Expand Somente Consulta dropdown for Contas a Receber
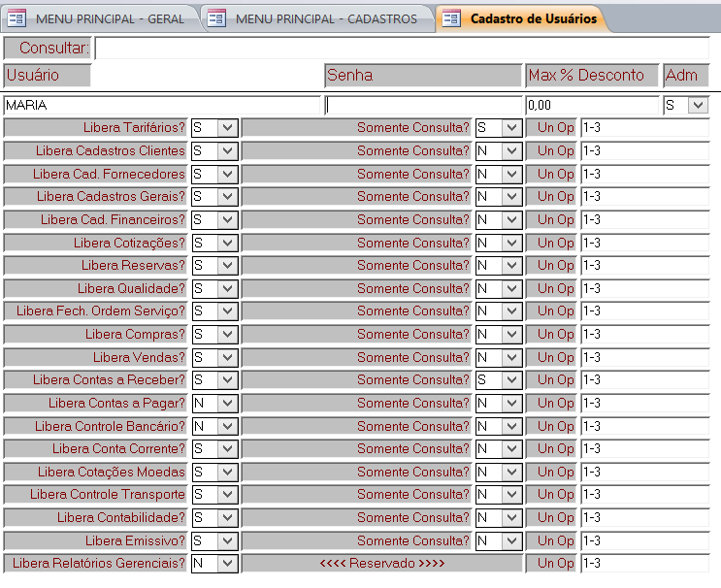This screenshot has height=588, width=721. point(510,380)
